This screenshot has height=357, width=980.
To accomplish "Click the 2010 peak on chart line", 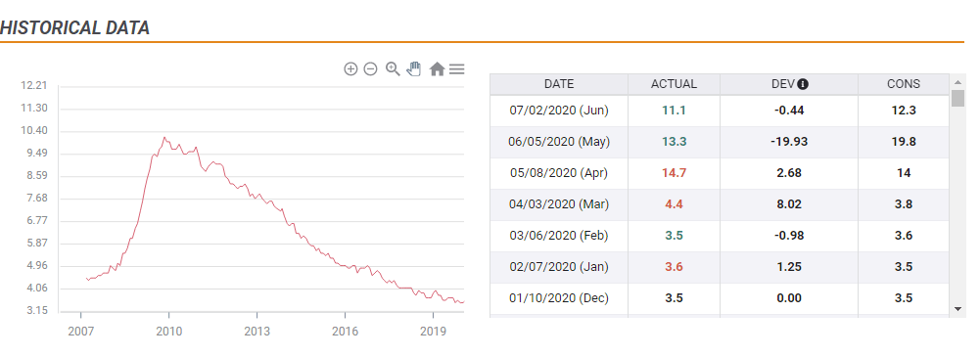I will point(164,137).
